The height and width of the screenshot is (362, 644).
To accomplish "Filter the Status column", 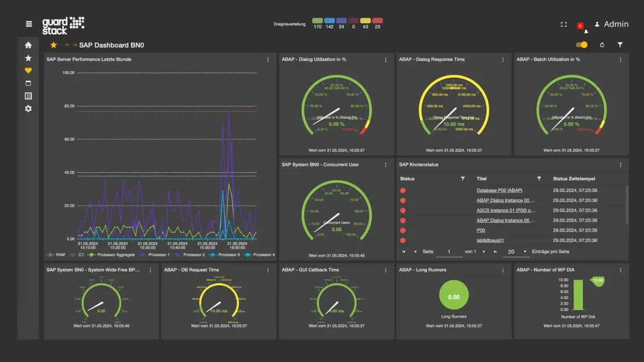I will 463,178.
